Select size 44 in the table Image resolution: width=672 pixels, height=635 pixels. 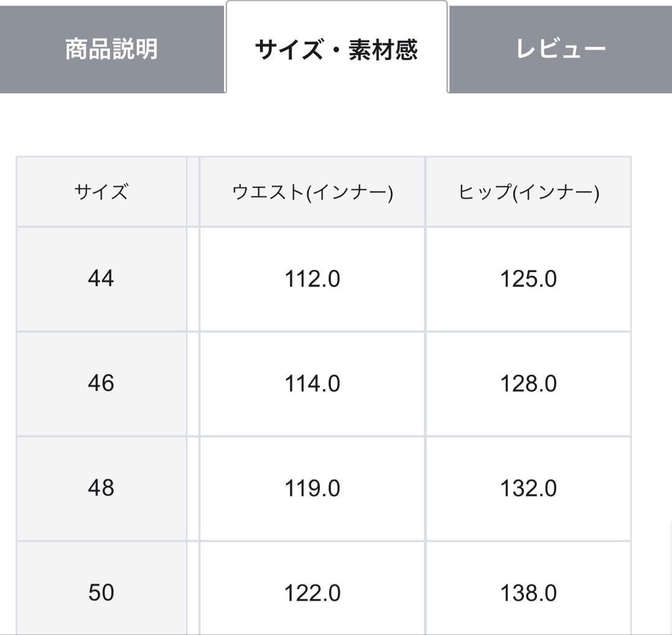click(101, 278)
